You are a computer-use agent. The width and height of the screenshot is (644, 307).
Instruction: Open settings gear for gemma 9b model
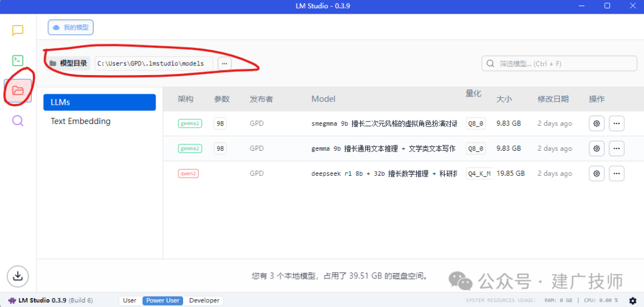pyautogui.click(x=596, y=148)
